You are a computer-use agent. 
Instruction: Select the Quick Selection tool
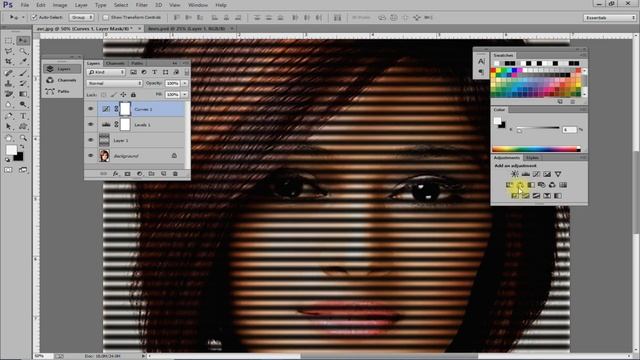[23, 51]
